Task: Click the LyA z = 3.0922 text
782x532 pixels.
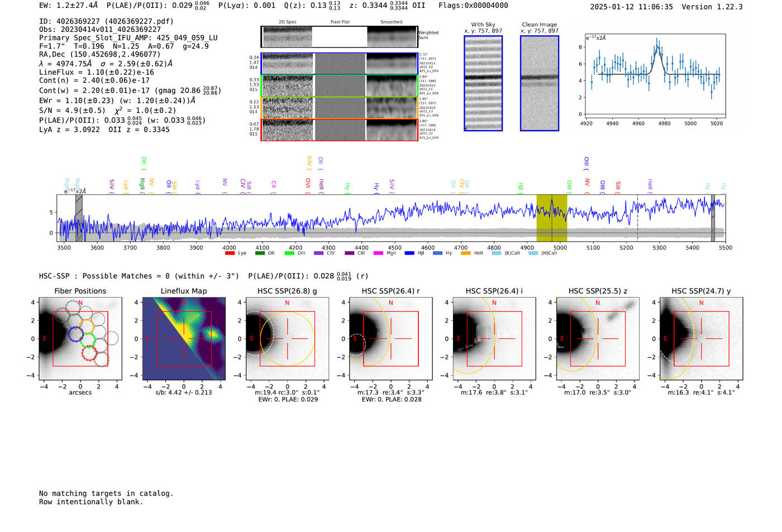Action: pyautogui.click(x=69, y=130)
